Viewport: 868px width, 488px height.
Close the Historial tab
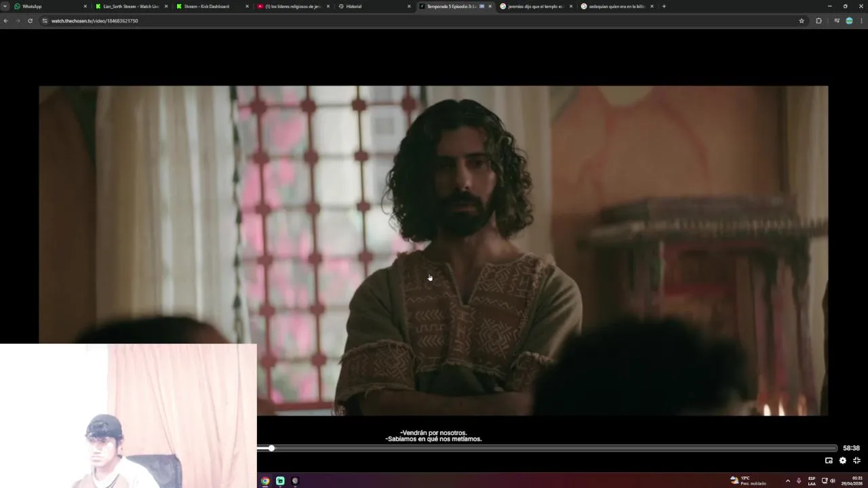coord(409,6)
